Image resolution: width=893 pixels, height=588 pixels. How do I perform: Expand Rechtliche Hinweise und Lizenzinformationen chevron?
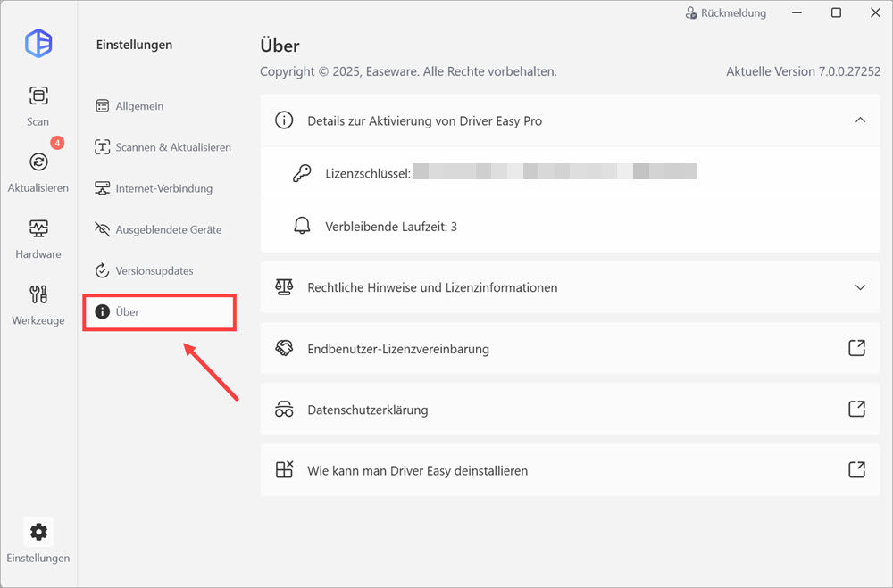tap(861, 287)
